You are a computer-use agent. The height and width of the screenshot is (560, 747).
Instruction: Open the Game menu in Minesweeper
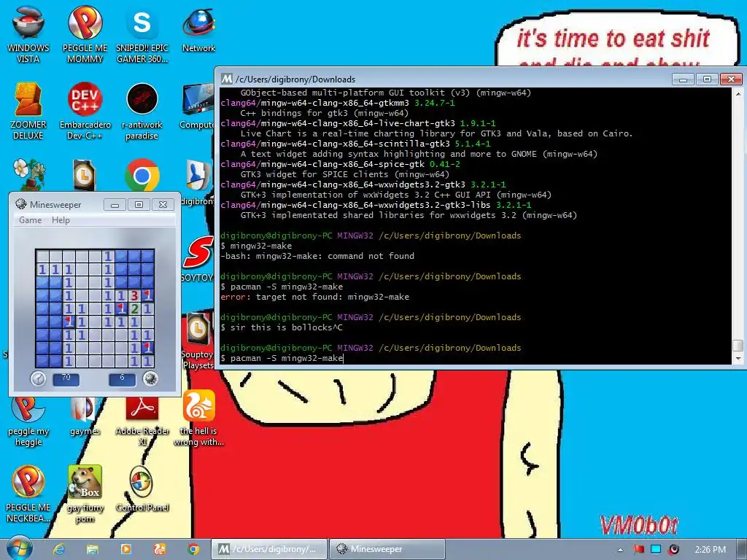click(x=30, y=220)
